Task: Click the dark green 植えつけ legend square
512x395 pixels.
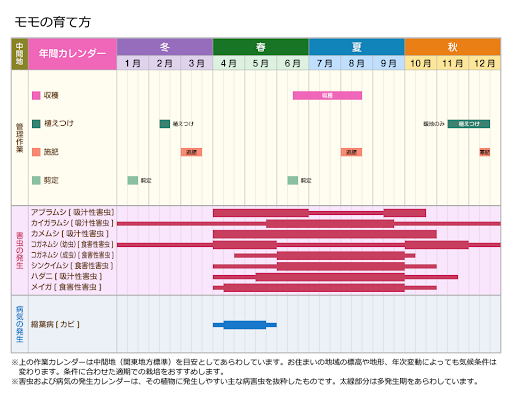Action: pos(36,124)
